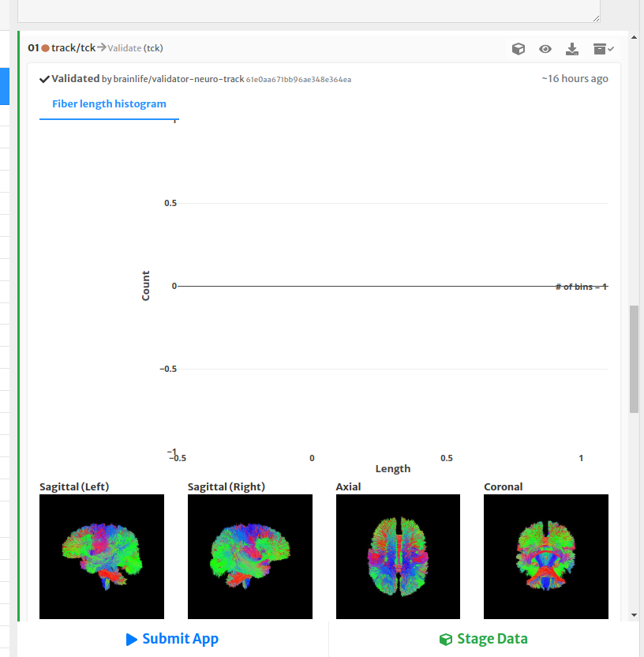
Task: Click the cube icon in the dataset toolbar
Action: point(519,48)
